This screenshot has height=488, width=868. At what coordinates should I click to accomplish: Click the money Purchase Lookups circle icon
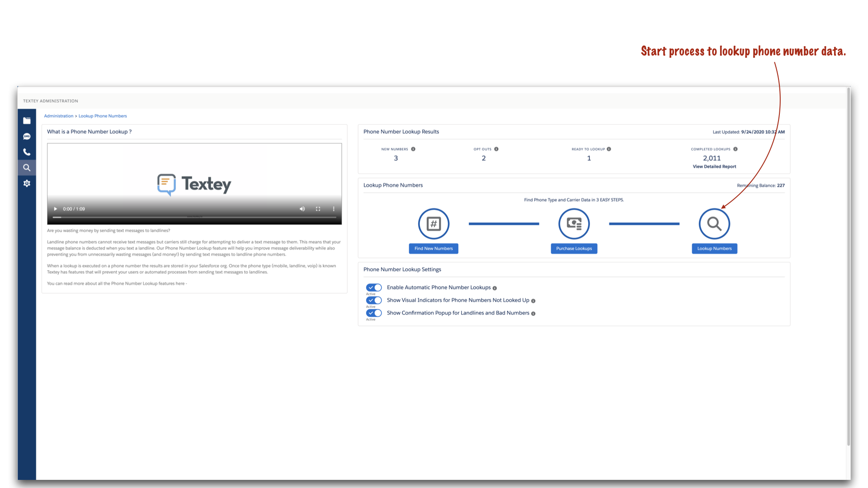[x=574, y=224]
